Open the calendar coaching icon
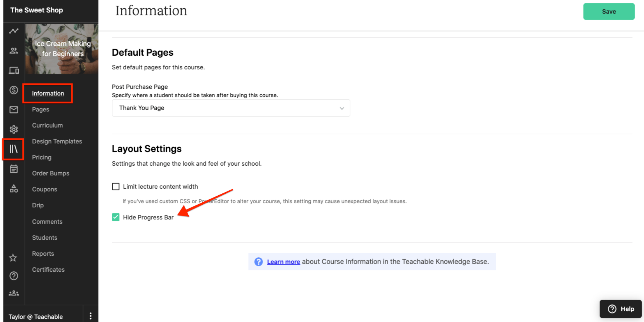This screenshot has height=322, width=644. (14, 169)
